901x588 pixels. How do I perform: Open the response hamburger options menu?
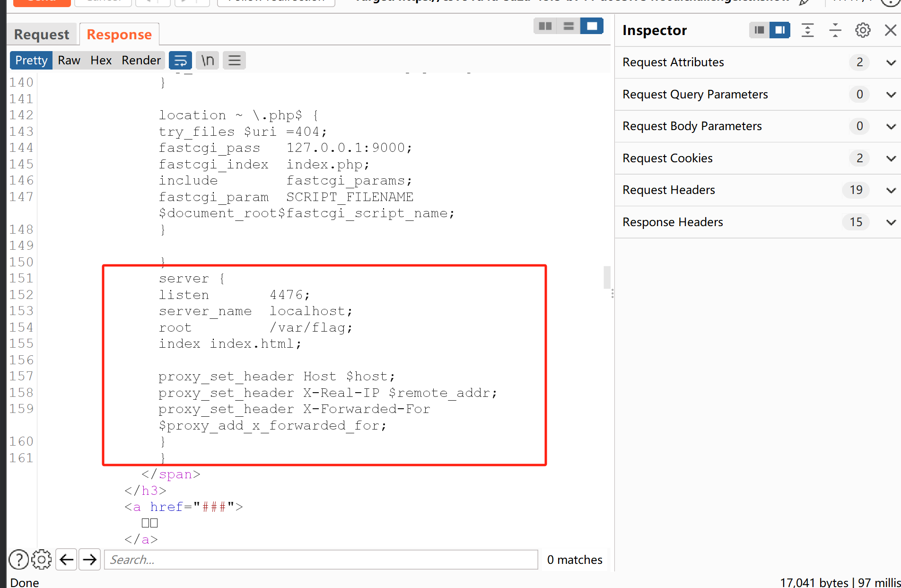(x=235, y=61)
